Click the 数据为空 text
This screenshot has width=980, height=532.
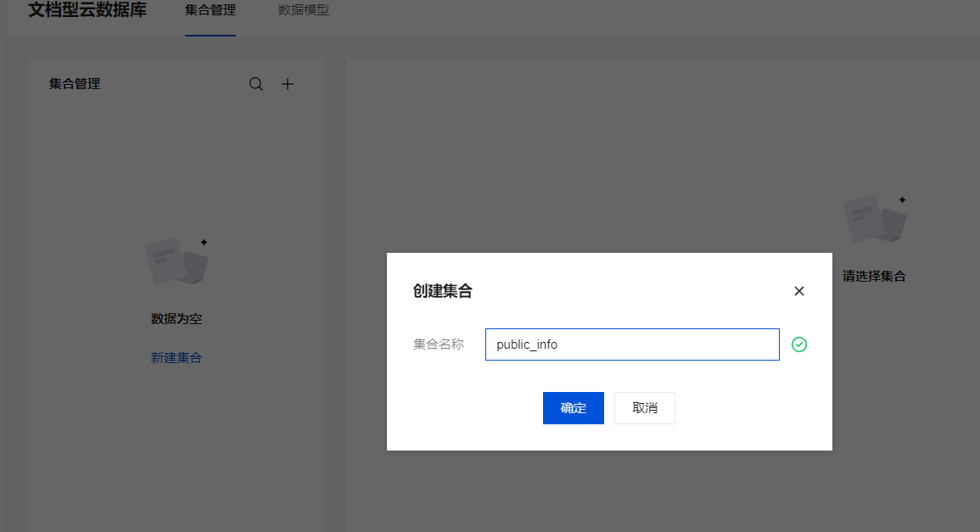click(x=176, y=319)
